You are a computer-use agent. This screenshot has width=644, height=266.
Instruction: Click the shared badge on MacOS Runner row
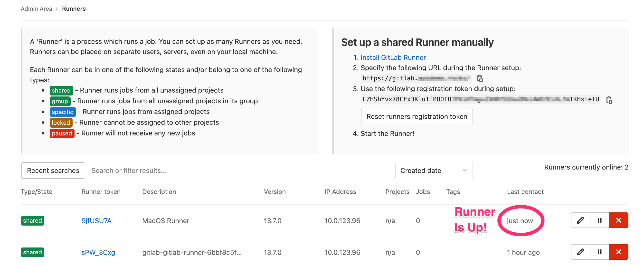point(32,221)
